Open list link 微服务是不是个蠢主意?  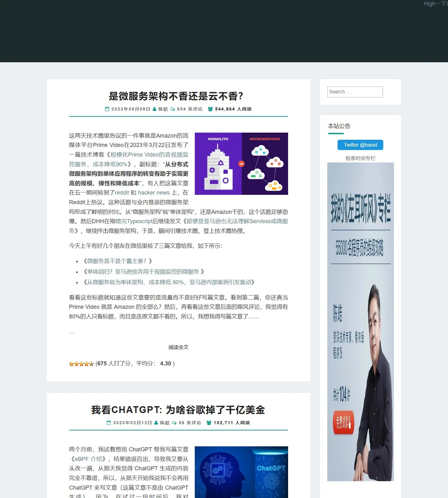tap(116, 261)
